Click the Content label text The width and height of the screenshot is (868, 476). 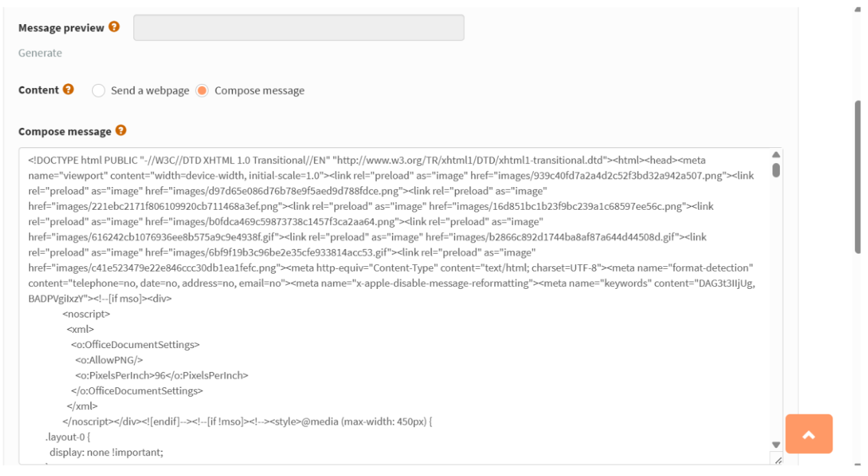coord(39,89)
